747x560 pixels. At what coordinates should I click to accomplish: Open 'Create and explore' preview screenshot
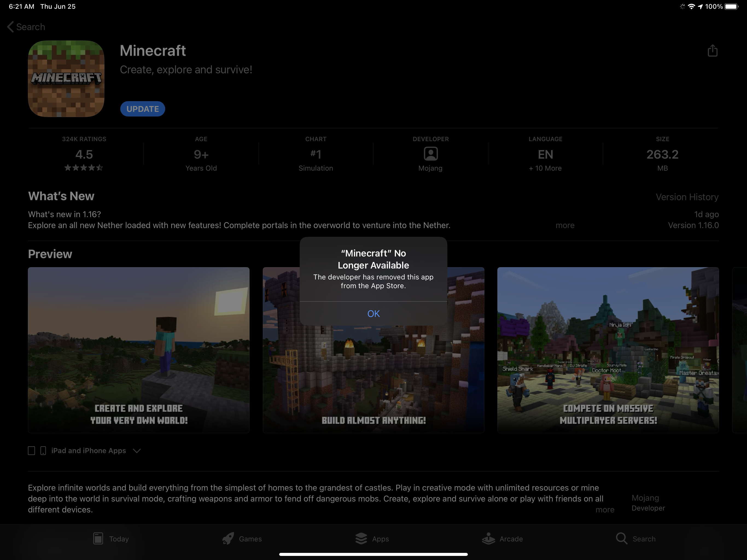coord(138,349)
